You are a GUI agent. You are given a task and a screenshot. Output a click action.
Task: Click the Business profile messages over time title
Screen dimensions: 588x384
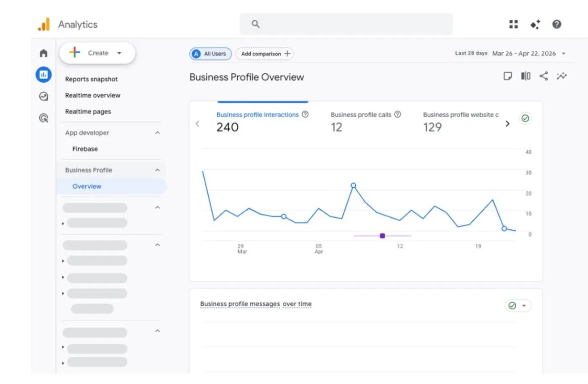coord(256,304)
